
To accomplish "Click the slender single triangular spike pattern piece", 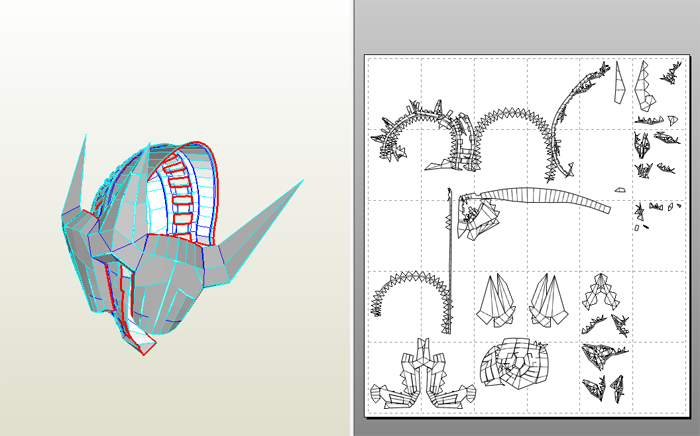I will click(619, 83).
